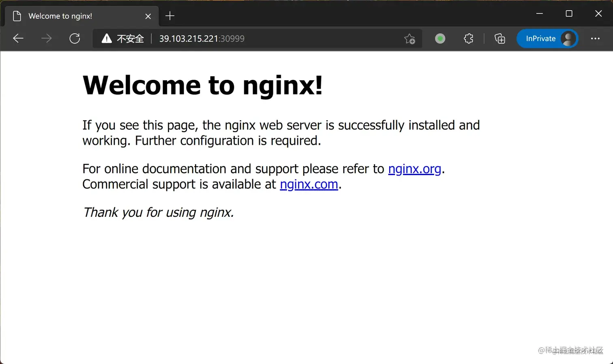The image size is (613, 364).
Task: Click the address bar URL 39.103.215.221:30999
Action: click(x=202, y=39)
